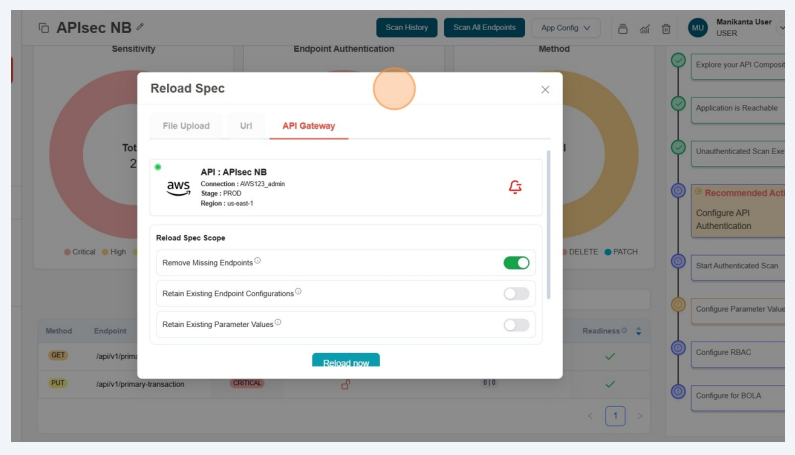This screenshot has width=795, height=455.
Task: Click the readiness checkmark in the PUT row
Action: (x=610, y=384)
